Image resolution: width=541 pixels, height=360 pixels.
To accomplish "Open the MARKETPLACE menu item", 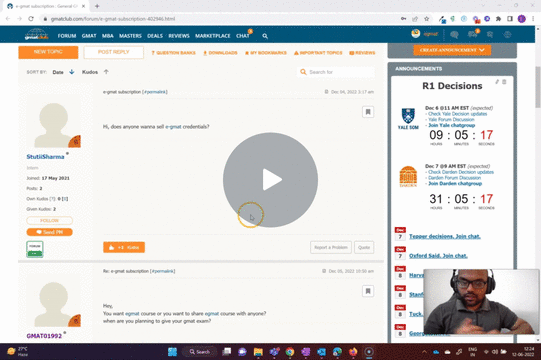I will click(x=213, y=36).
